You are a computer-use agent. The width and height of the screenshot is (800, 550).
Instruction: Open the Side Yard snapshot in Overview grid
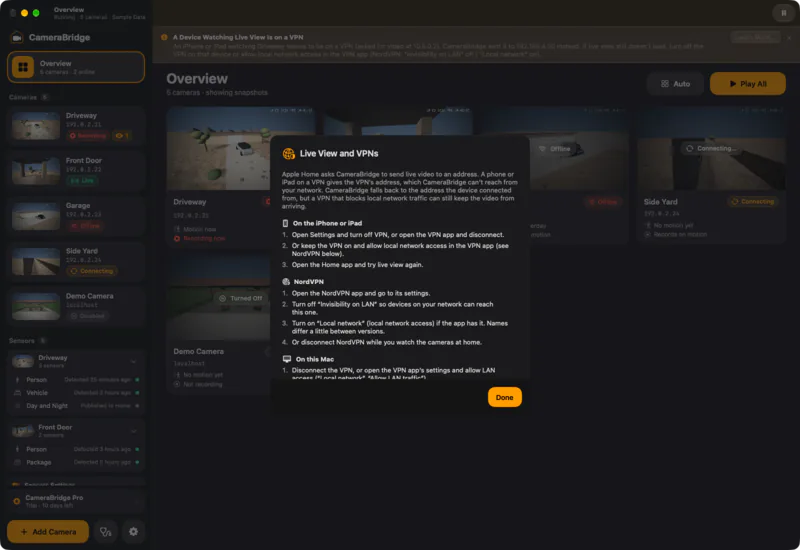[x=711, y=148]
